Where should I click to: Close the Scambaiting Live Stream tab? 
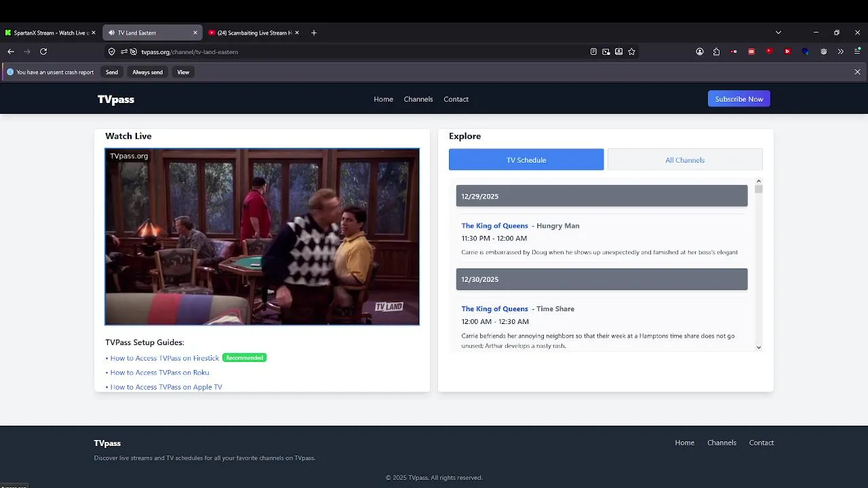pos(298,33)
